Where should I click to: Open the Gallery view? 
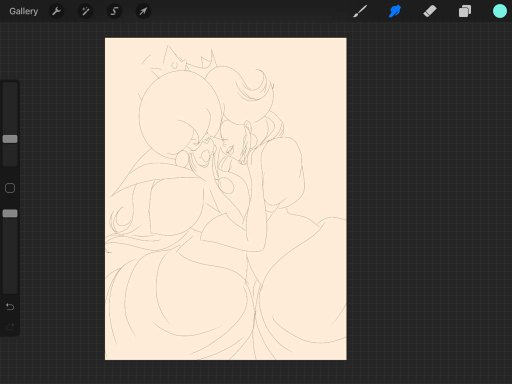[x=24, y=11]
